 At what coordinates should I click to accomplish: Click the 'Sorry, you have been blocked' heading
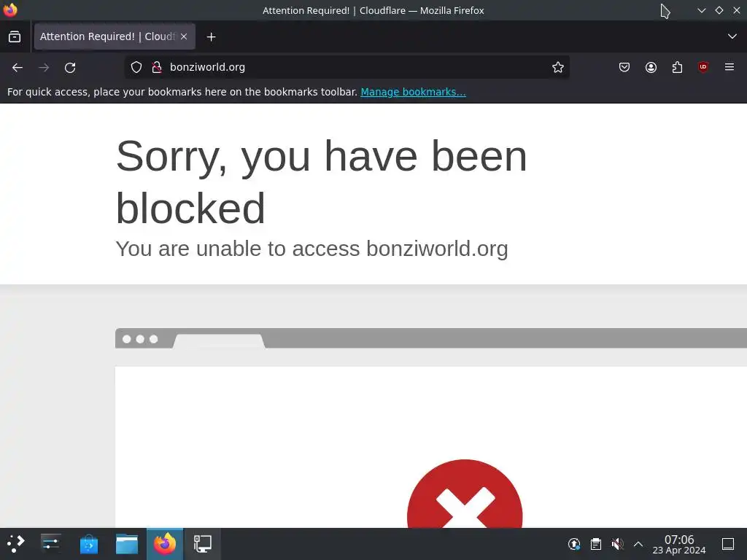(x=322, y=182)
